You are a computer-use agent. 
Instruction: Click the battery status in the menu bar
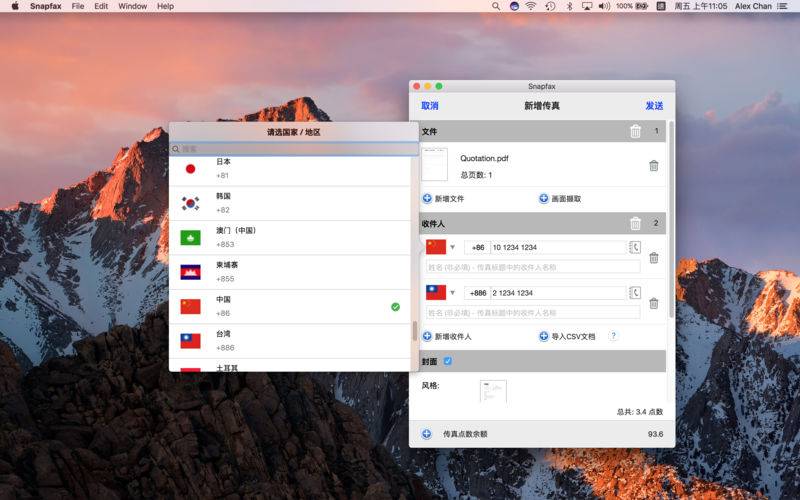[632, 6]
